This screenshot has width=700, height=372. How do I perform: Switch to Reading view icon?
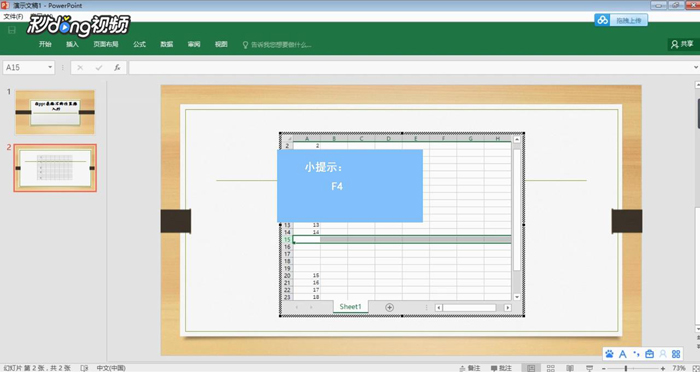tap(570, 368)
